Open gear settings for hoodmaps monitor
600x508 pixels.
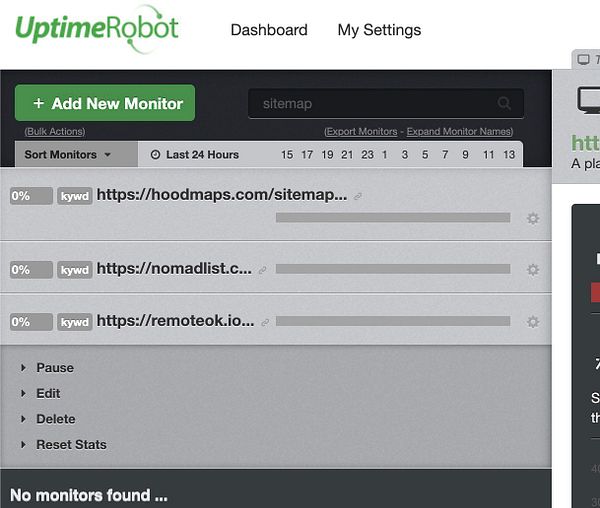pos(533,218)
